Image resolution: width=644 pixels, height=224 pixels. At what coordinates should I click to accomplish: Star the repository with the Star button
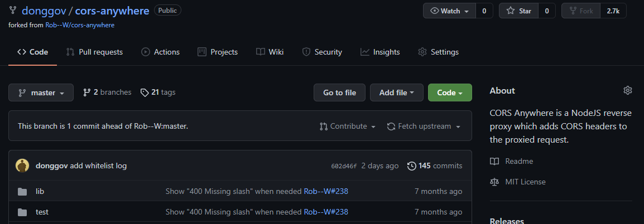pos(519,11)
